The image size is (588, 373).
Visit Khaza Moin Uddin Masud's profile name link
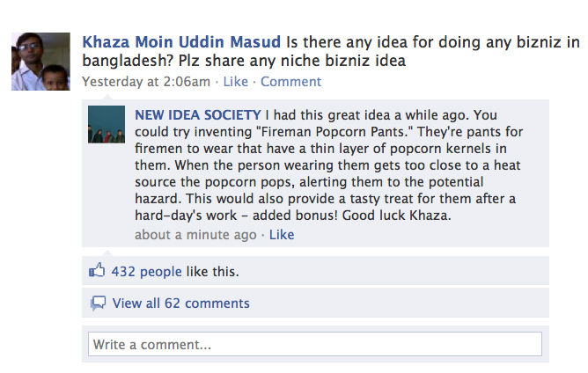(182, 42)
